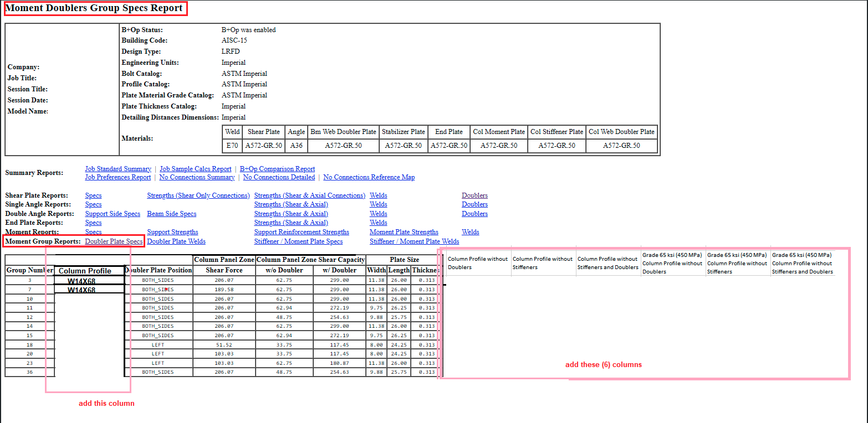
Task: Click the Support Reinforcement Strengths link
Action: click(302, 232)
